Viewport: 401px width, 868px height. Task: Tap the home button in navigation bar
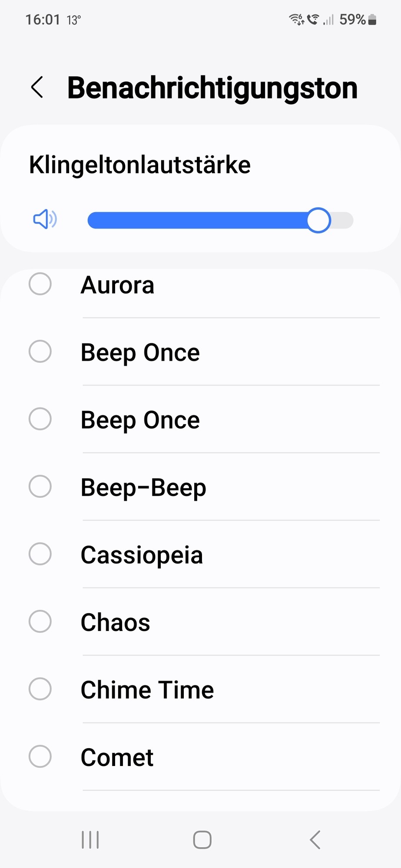pos(202,840)
